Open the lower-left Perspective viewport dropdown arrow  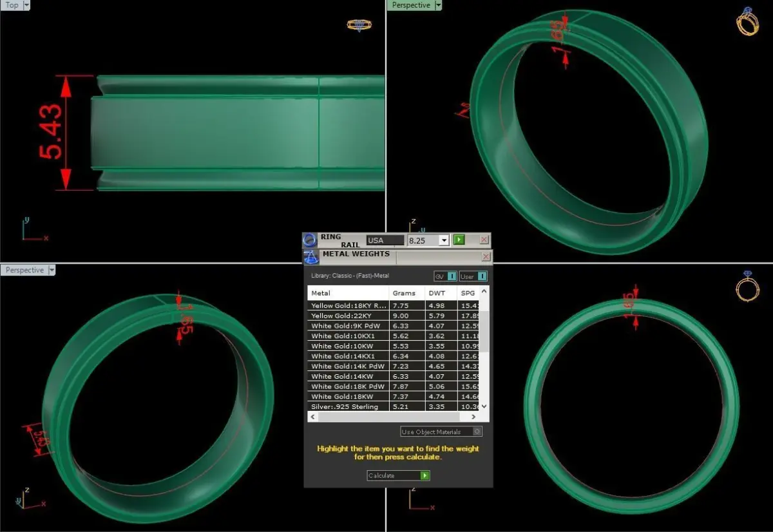[x=52, y=270]
